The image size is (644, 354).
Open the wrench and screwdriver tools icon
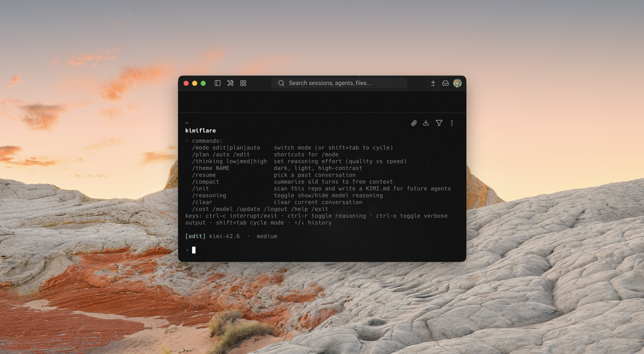coord(230,83)
